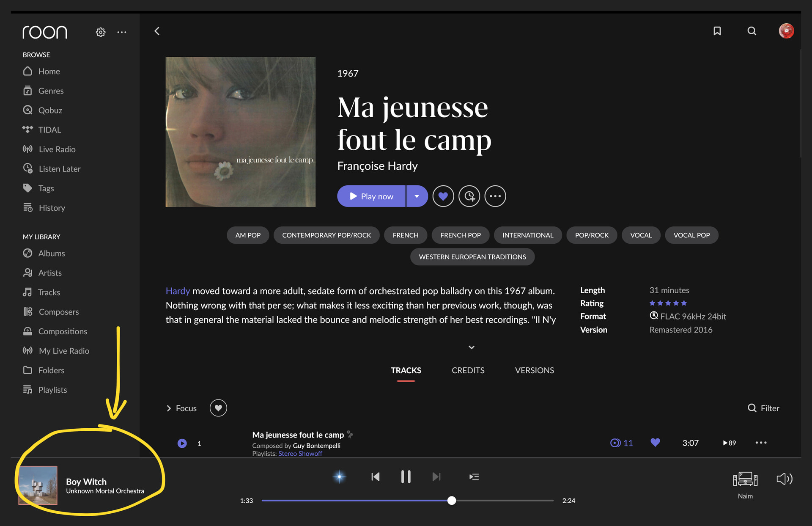This screenshot has height=526, width=812.
Task: Open TIDAL in sidebar
Action: (42, 130)
